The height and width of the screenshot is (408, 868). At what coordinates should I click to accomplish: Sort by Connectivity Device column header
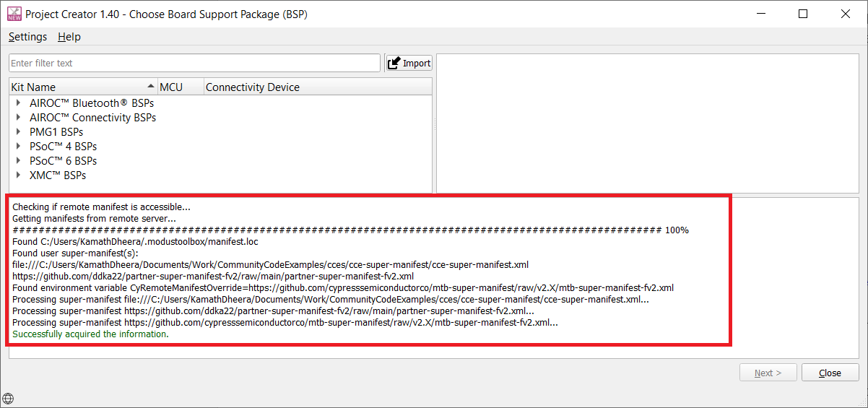318,87
